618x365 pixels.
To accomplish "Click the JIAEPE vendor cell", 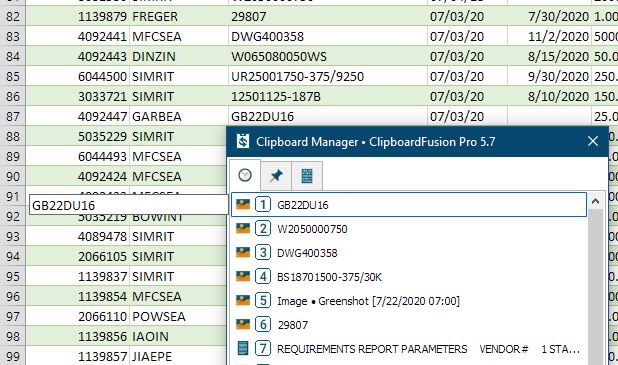I will pos(178,356).
